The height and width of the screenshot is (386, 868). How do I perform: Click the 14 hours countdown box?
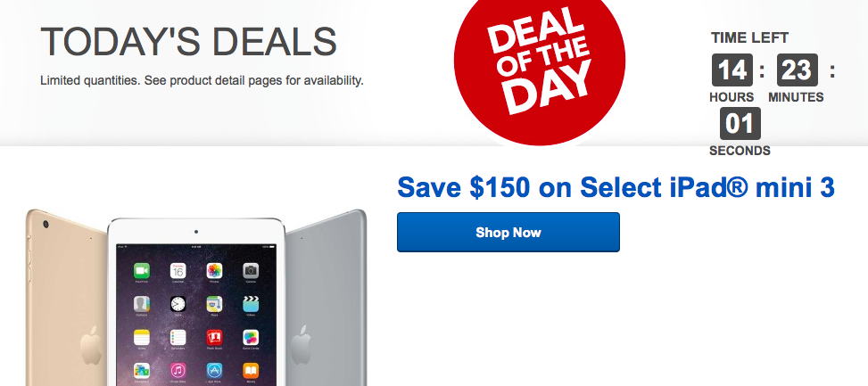pos(732,70)
